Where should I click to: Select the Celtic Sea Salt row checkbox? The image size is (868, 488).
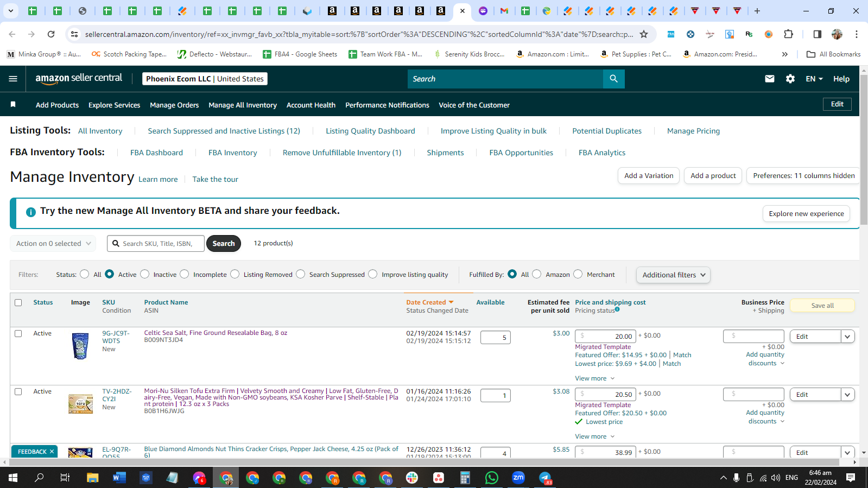18,333
